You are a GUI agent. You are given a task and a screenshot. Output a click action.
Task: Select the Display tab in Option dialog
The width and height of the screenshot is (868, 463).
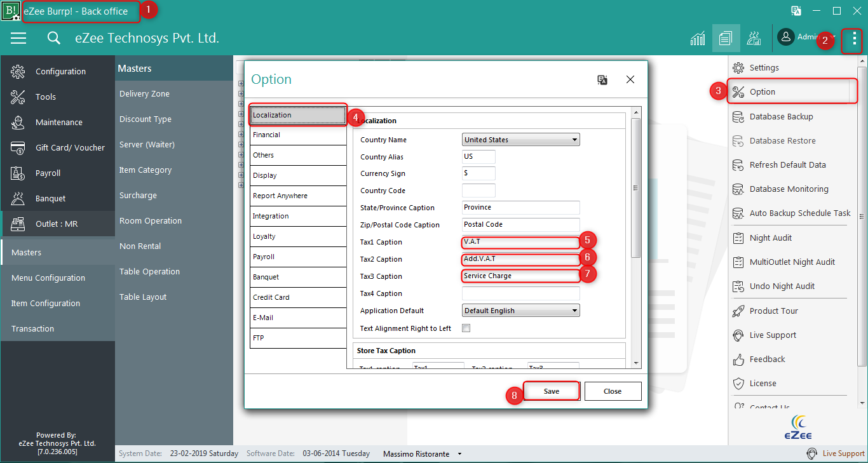point(298,175)
